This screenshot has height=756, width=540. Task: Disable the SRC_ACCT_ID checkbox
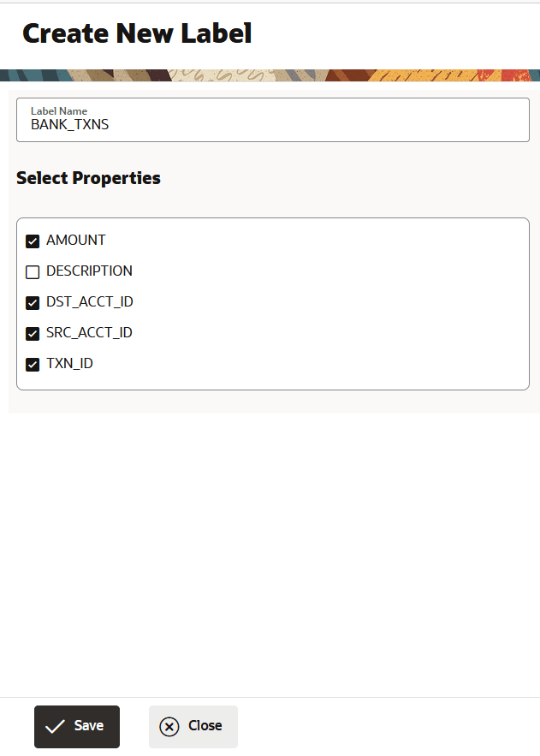click(x=32, y=333)
